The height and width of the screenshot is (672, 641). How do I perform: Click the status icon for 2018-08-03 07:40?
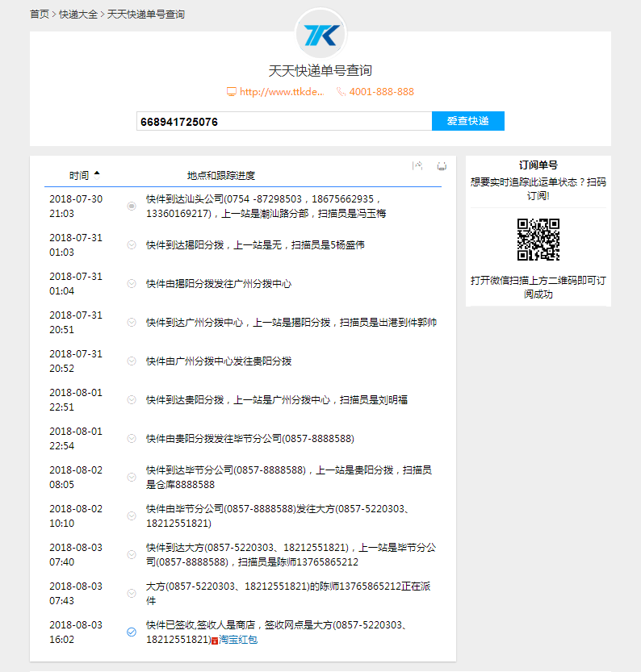tap(132, 554)
